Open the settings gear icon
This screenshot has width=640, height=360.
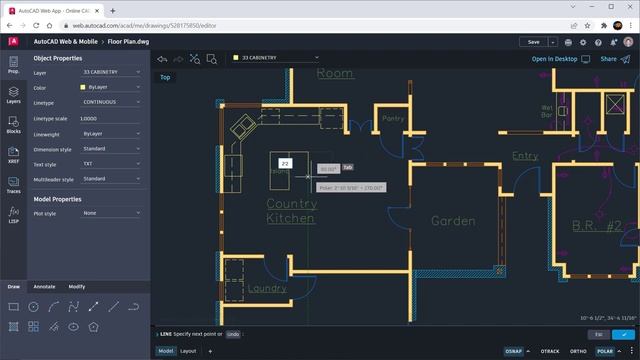(583, 42)
